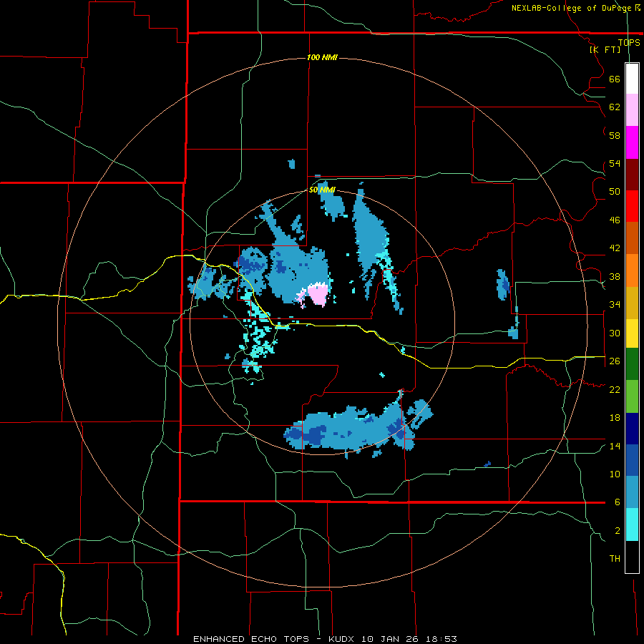The height and width of the screenshot is (644, 644).
Task: Click the 'TOPS' legend title
Action: pos(629,42)
